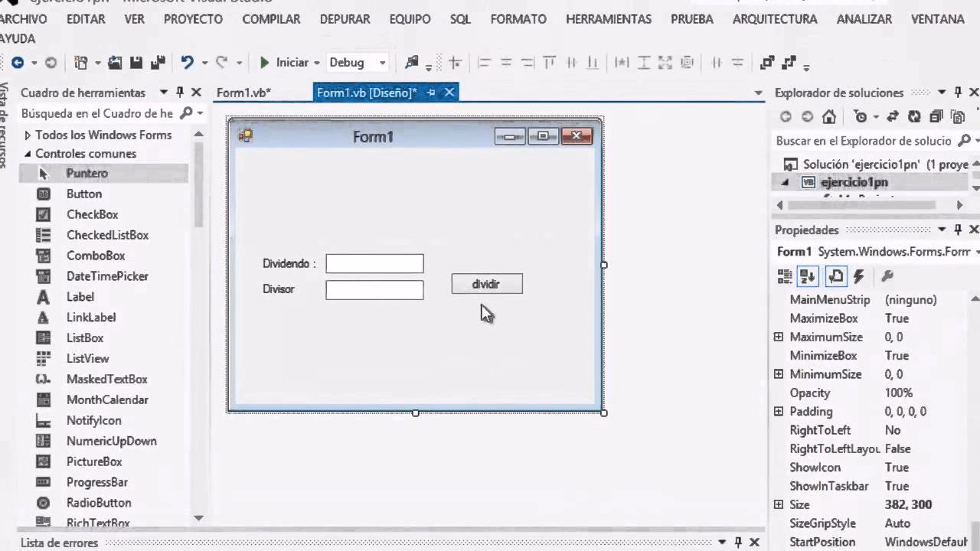Image resolution: width=980 pixels, height=551 pixels.
Task: Select the TextBox-like MaskedTextBox control
Action: click(107, 379)
